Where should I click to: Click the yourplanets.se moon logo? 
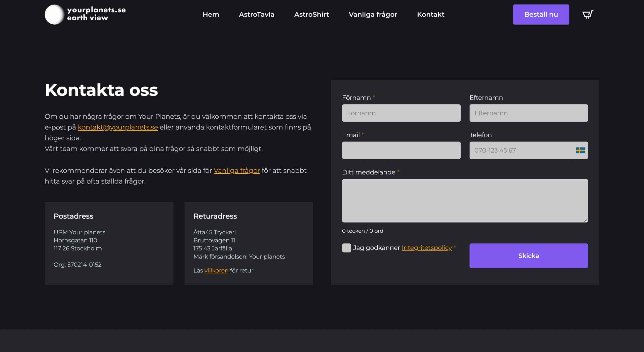pyautogui.click(x=54, y=14)
